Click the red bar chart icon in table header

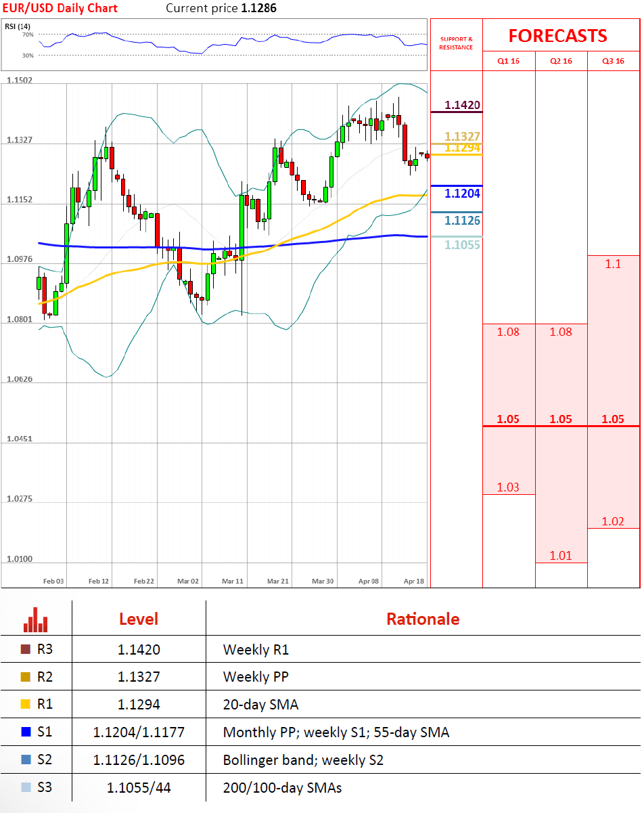pyautogui.click(x=36, y=619)
